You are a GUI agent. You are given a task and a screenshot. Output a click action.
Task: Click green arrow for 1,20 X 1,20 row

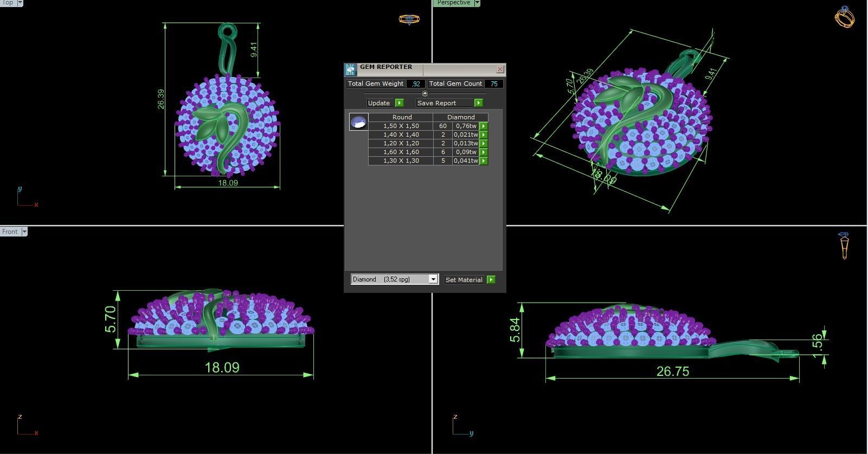(x=484, y=143)
